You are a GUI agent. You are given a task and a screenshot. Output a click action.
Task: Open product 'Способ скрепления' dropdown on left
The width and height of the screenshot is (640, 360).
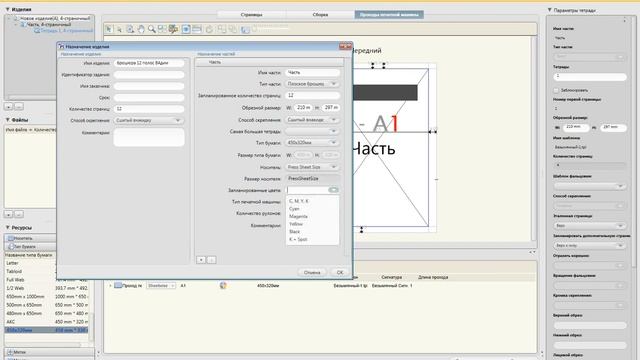coord(149,120)
